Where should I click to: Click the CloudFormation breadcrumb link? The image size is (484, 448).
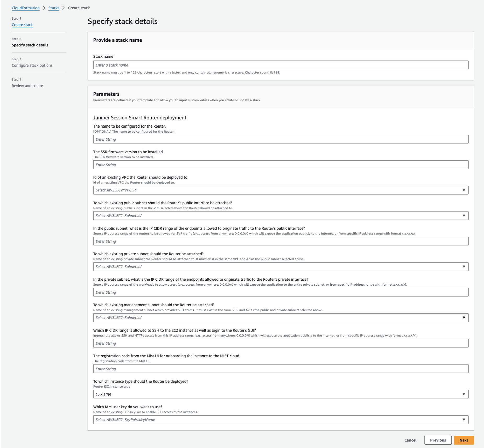pos(26,8)
